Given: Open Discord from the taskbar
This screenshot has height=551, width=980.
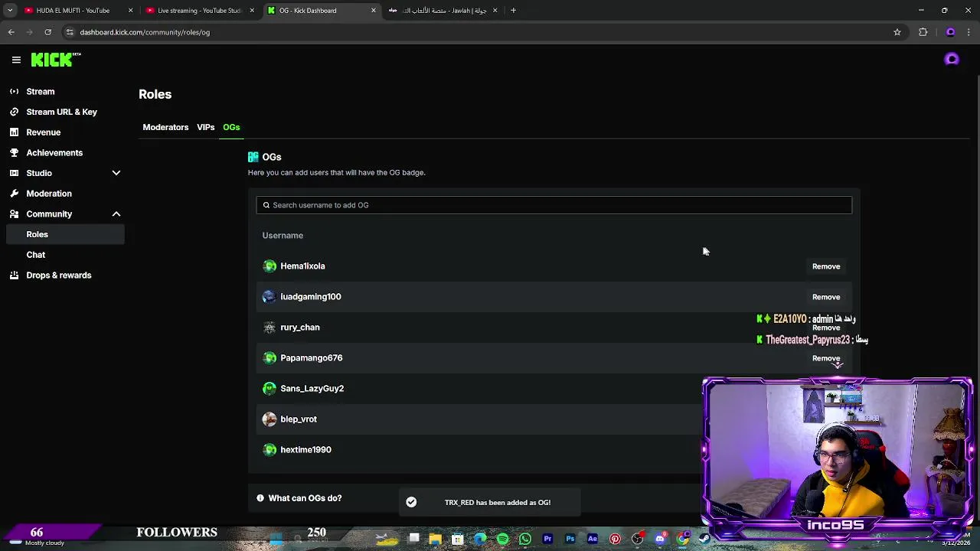Looking at the screenshot, I should [x=660, y=539].
